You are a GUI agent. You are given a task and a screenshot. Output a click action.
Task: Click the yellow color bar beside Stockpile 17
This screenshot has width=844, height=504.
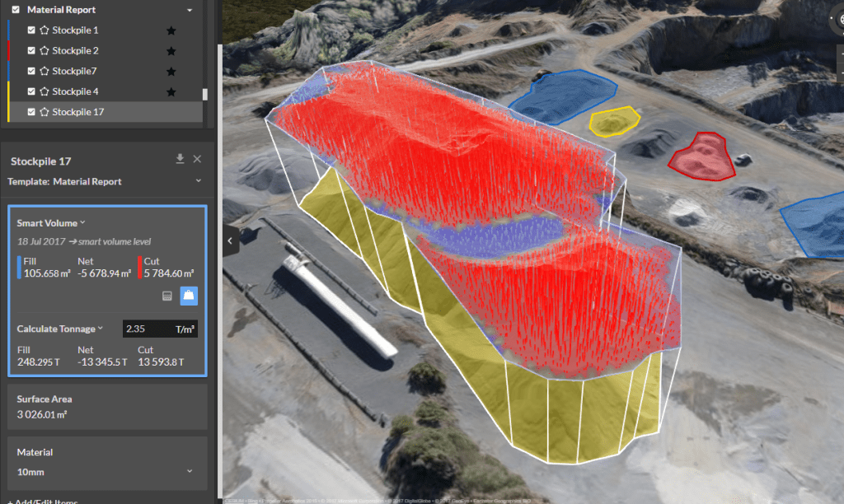7,112
